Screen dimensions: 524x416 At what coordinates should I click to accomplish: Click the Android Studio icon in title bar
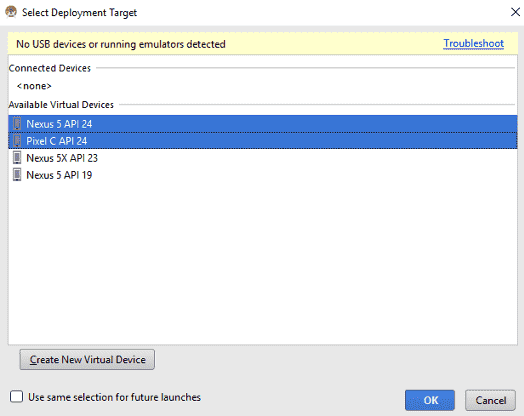(x=11, y=12)
